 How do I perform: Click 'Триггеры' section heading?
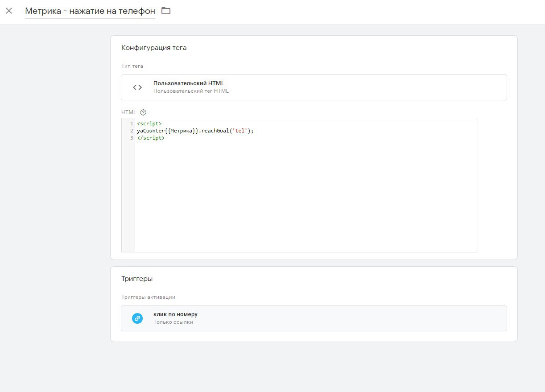pyautogui.click(x=137, y=279)
